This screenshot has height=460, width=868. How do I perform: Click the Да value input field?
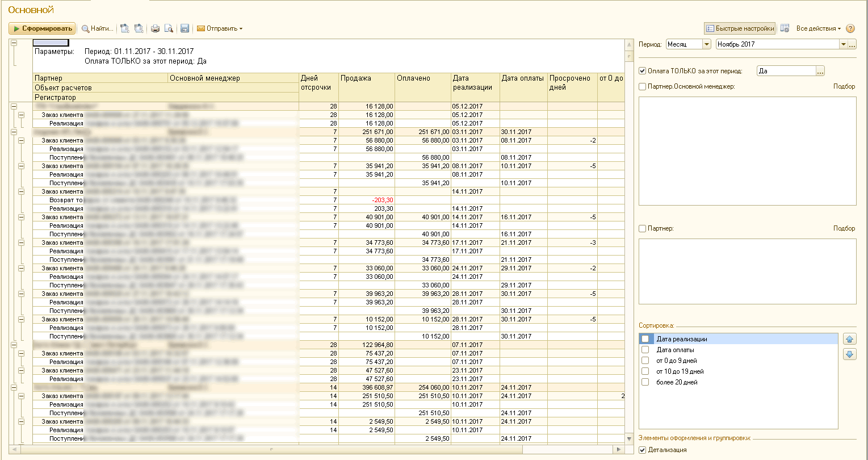click(786, 72)
